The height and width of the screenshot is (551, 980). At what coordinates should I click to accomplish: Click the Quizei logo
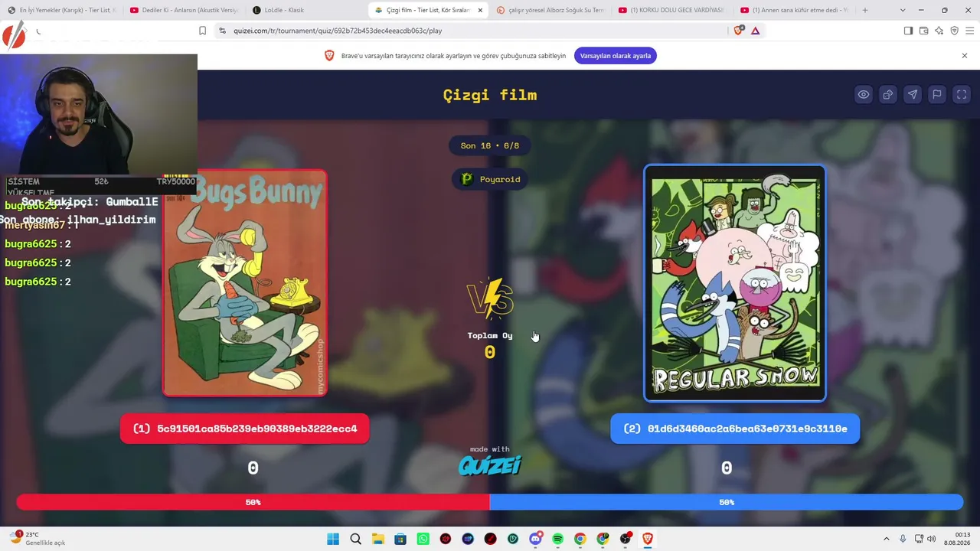coord(490,465)
